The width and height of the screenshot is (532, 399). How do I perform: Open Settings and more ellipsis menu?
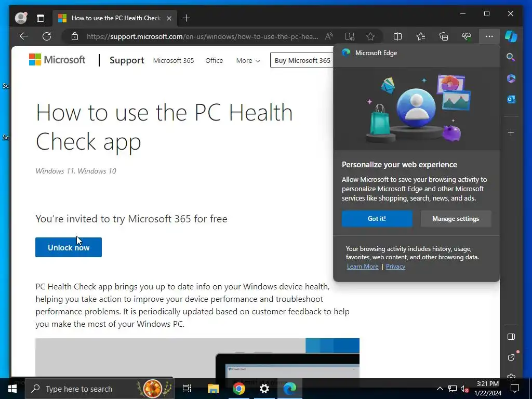pyautogui.click(x=489, y=36)
